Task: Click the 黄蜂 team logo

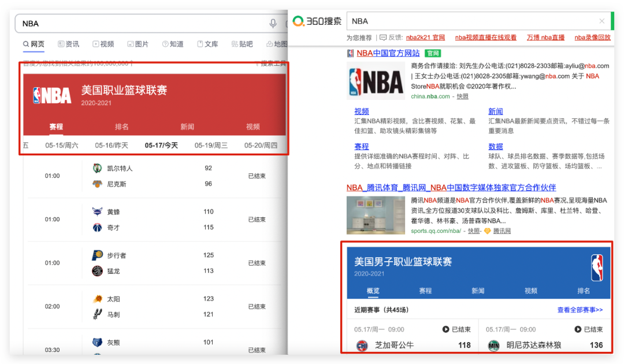Action: point(97,211)
